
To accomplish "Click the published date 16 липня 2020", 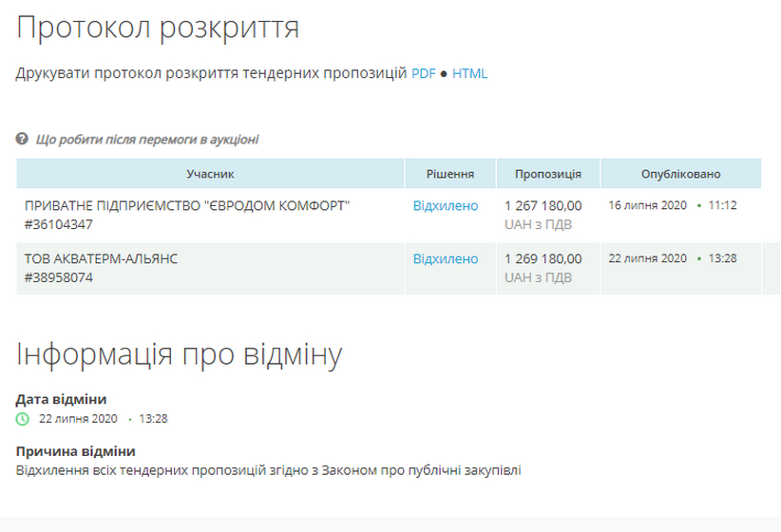I will point(647,205).
